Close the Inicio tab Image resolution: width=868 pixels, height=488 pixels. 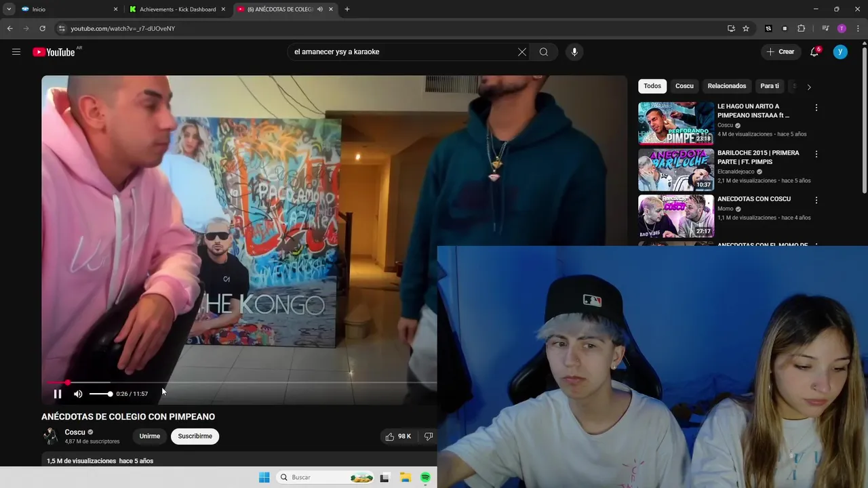(x=115, y=9)
